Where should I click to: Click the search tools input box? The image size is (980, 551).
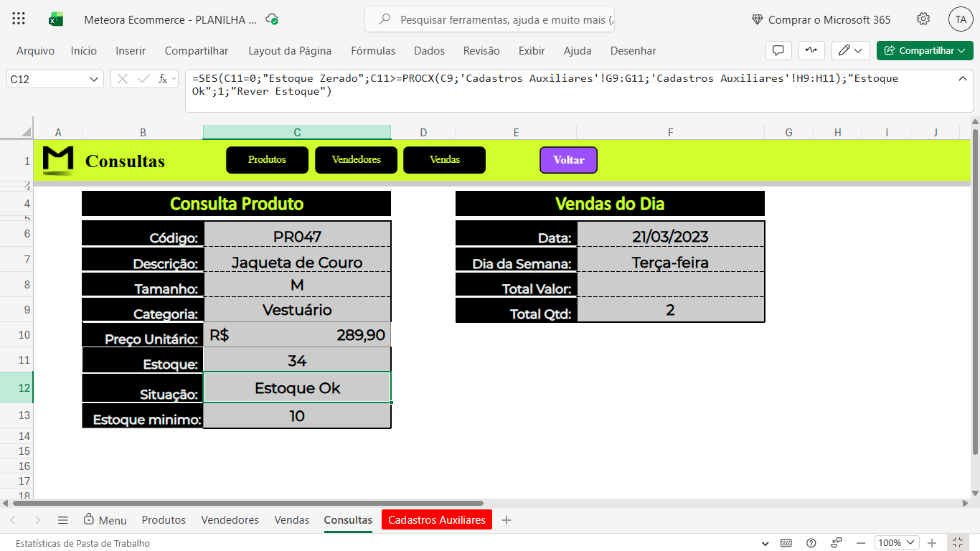click(489, 20)
